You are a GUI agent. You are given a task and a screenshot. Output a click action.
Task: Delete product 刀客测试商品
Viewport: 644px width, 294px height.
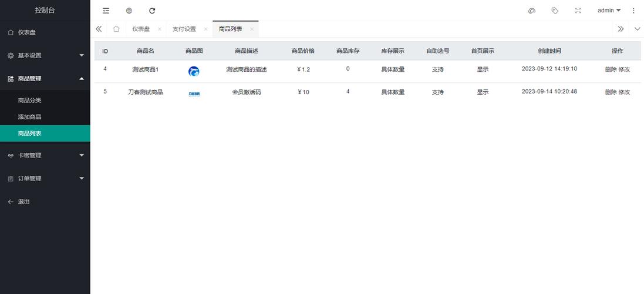(611, 92)
